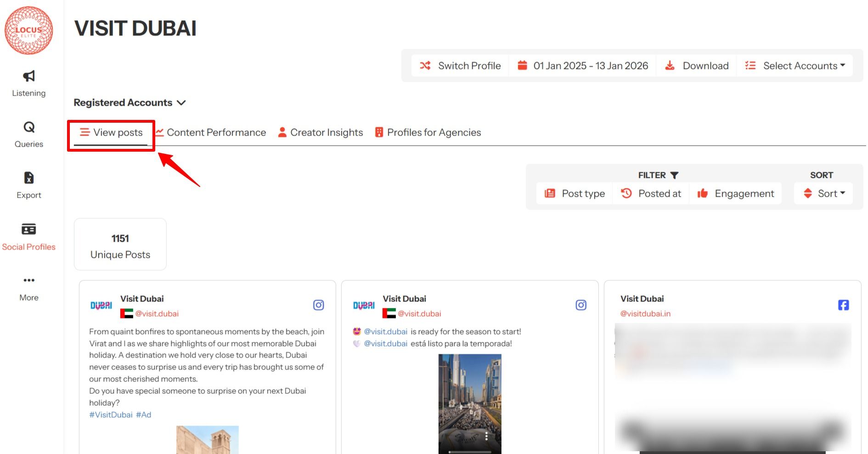This screenshot has height=454, width=868.
Task: Open the Queries sidebar icon
Action: [28, 127]
